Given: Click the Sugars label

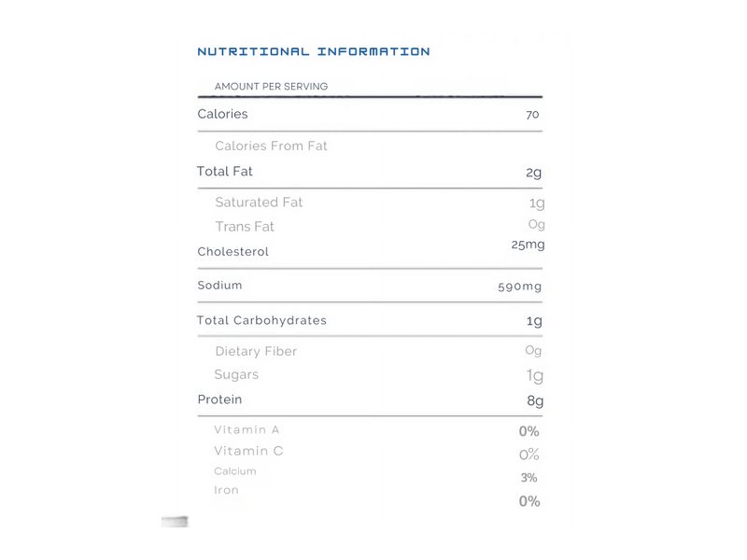Looking at the screenshot, I should tap(236, 375).
